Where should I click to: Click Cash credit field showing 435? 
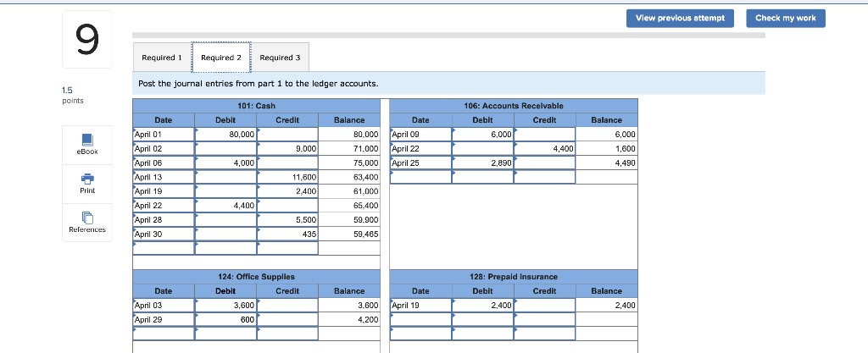click(x=288, y=234)
